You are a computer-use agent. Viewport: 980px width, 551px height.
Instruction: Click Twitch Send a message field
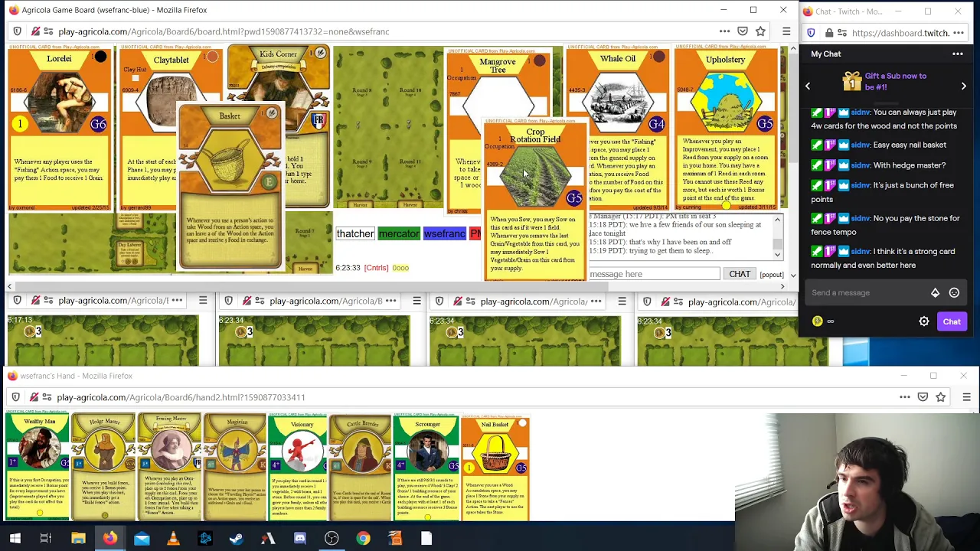pyautogui.click(x=865, y=292)
